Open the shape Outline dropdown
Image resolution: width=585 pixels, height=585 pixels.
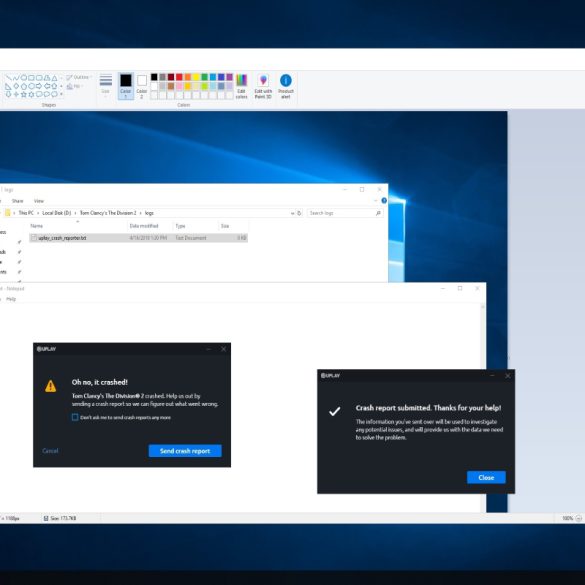[x=79, y=77]
